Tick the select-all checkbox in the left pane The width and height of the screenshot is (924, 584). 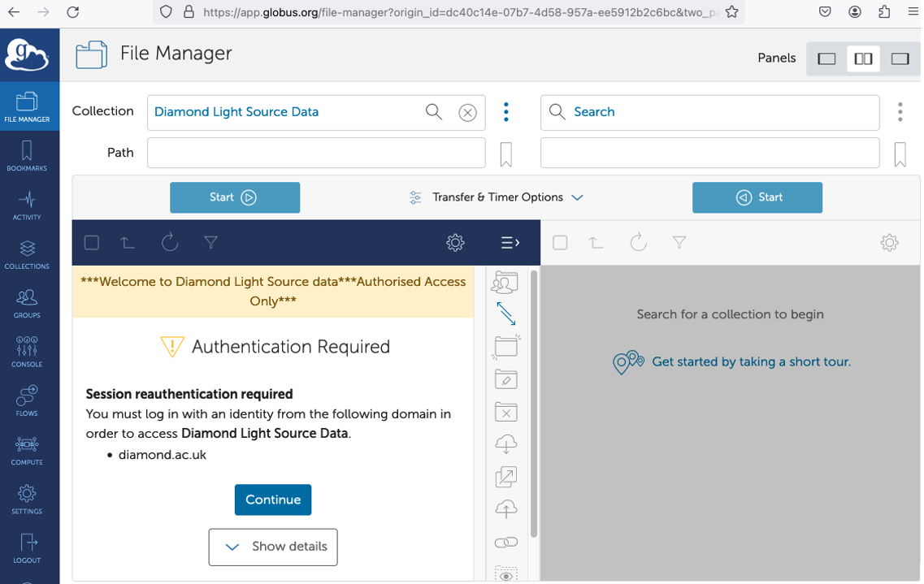[91, 243]
